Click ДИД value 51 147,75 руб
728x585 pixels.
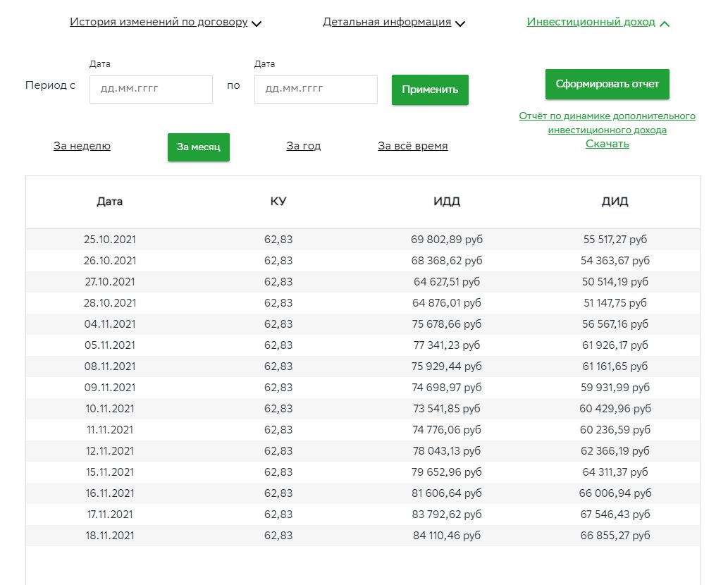[615, 303]
